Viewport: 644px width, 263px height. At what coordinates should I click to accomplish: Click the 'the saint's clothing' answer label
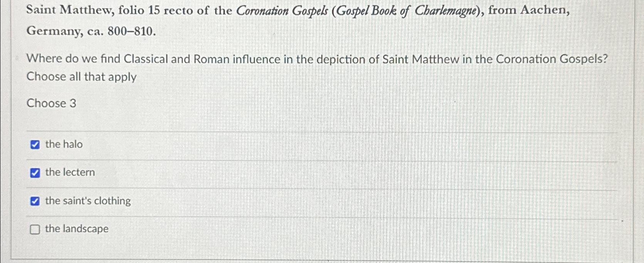pos(88,201)
